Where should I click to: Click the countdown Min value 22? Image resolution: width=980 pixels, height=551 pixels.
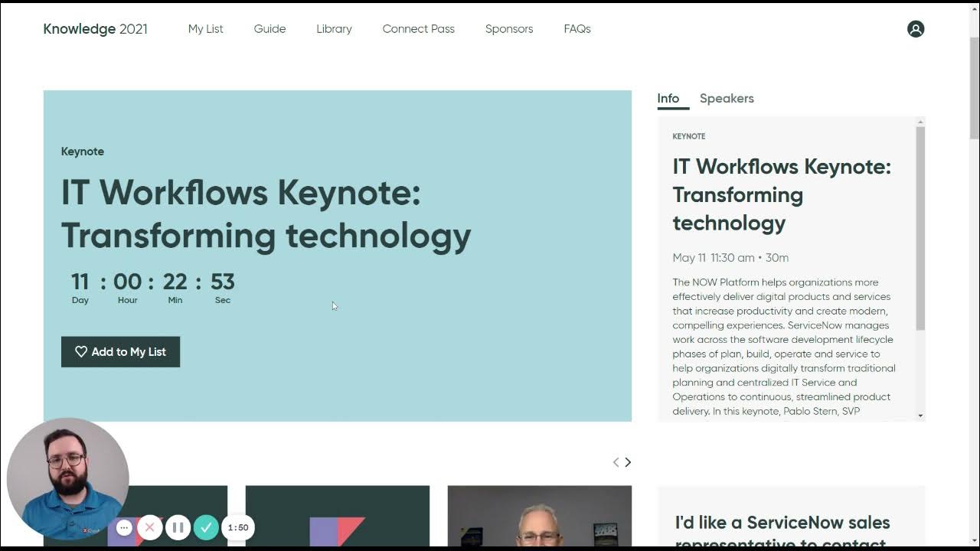tap(175, 282)
